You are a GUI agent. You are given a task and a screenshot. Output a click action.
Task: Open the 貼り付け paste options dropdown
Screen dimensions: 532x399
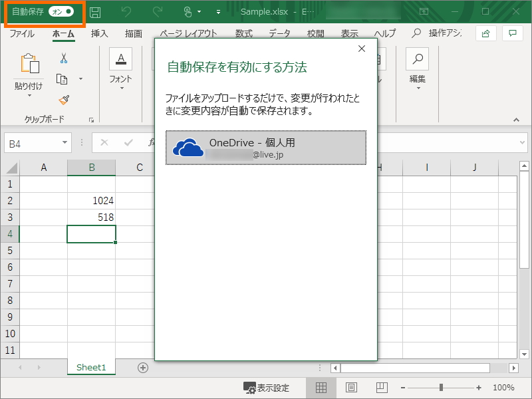[28, 94]
